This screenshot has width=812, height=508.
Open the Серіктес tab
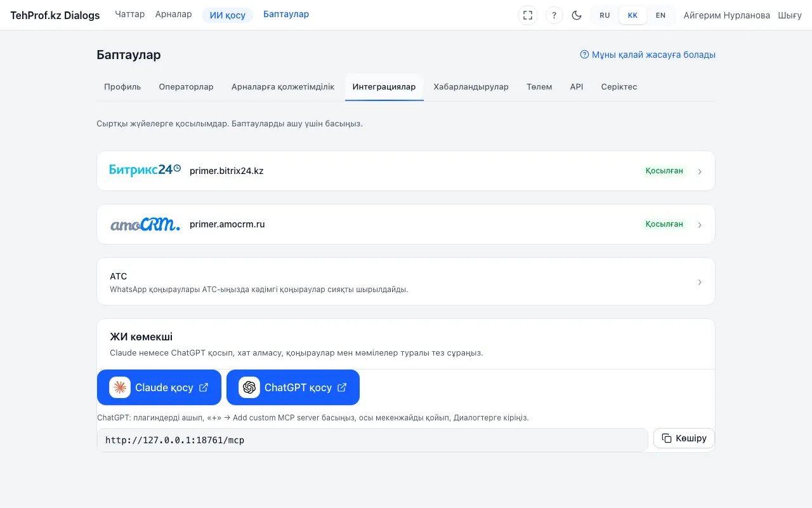tap(619, 87)
